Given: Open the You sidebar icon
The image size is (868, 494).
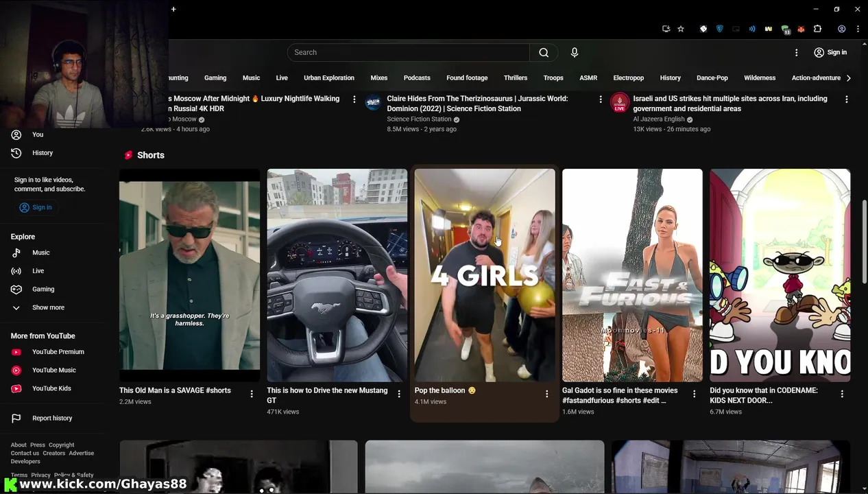Looking at the screenshot, I should (x=16, y=134).
